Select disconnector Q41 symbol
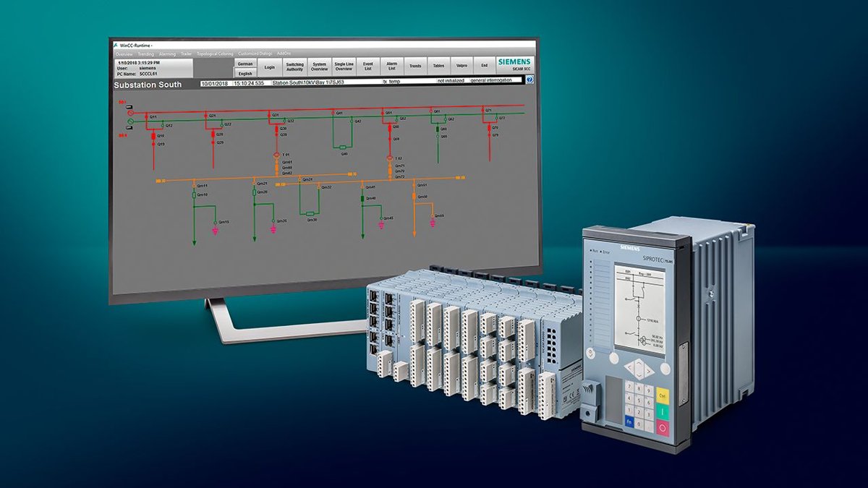The width and height of the screenshot is (868, 488). coord(333,113)
